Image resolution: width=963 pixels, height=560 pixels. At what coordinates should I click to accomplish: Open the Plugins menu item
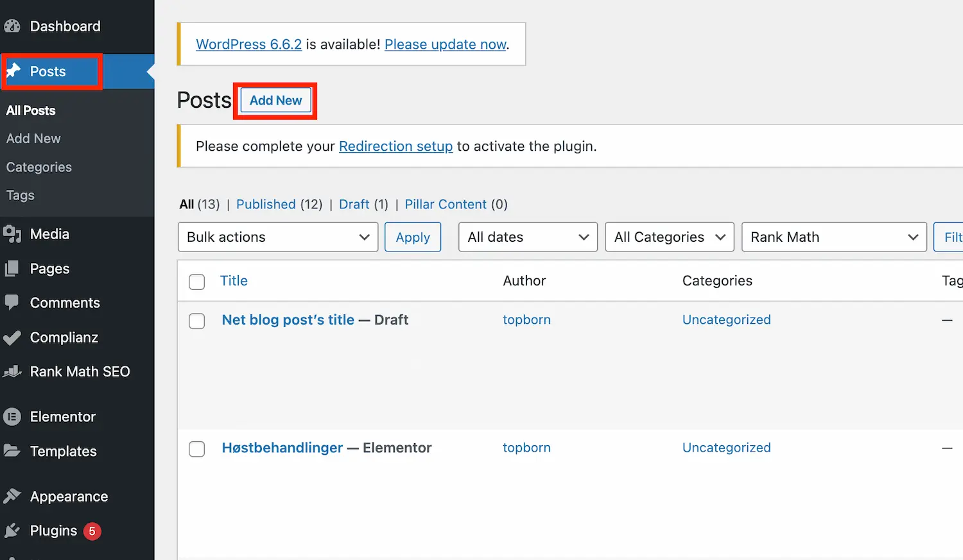(53, 530)
